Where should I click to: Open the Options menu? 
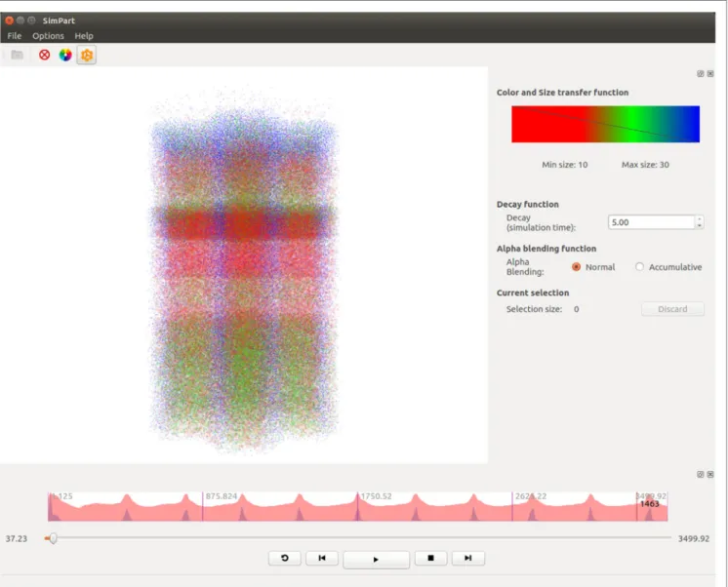point(48,36)
